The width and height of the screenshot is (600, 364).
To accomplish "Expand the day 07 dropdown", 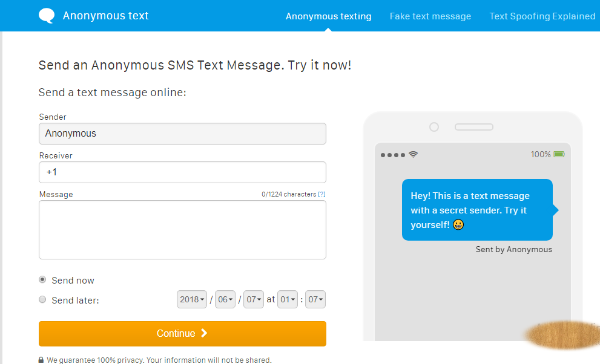I will 254,299.
